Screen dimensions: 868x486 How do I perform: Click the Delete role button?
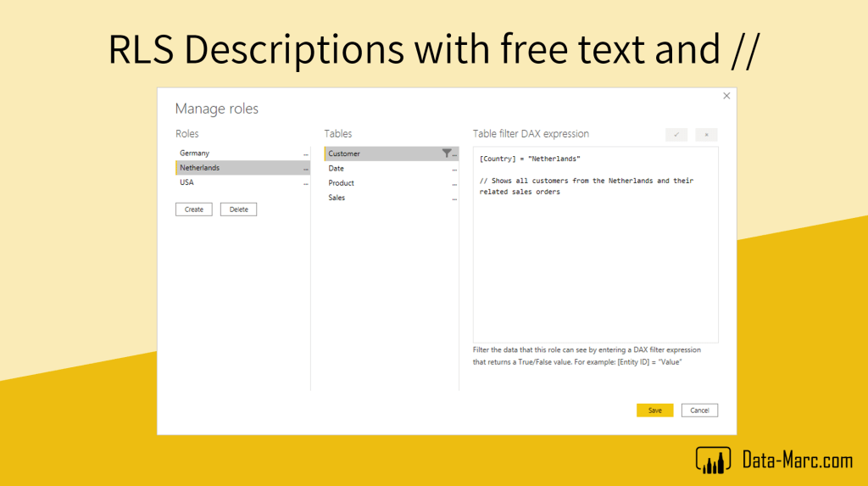click(238, 209)
